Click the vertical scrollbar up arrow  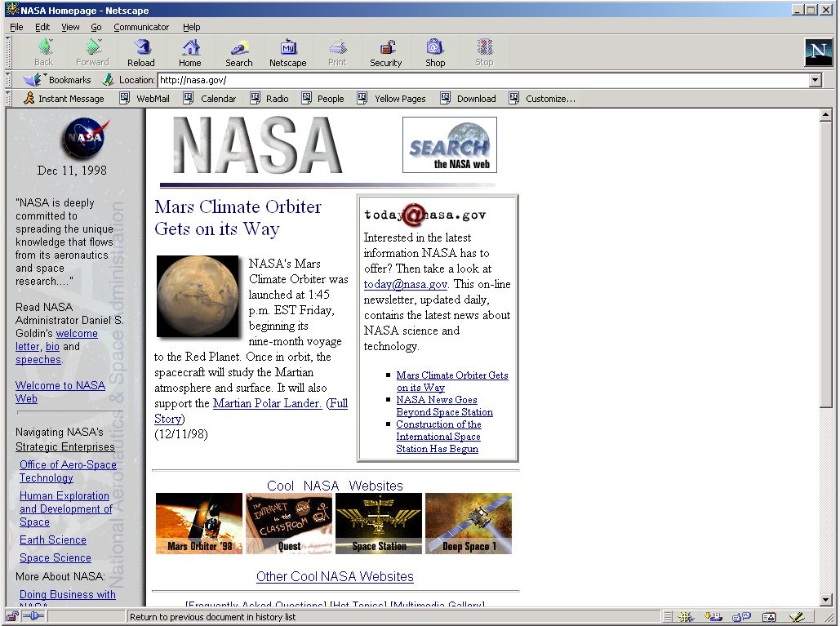pos(825,114)
